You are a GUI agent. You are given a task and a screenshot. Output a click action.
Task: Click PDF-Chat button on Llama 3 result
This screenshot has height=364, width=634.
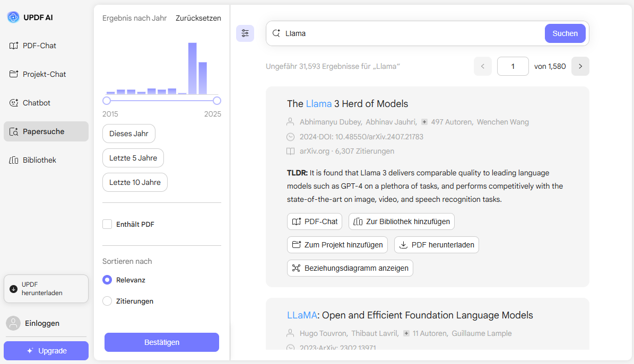click(x=315, y=221)
